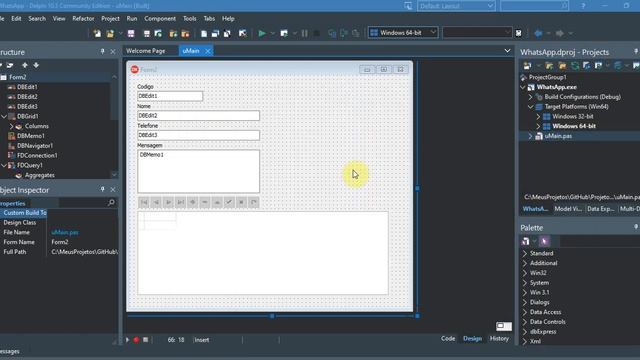The height and width of the screenshot is (360, 640).
Task: Click the Open file toolbar icon
Action: coord(110,33)
